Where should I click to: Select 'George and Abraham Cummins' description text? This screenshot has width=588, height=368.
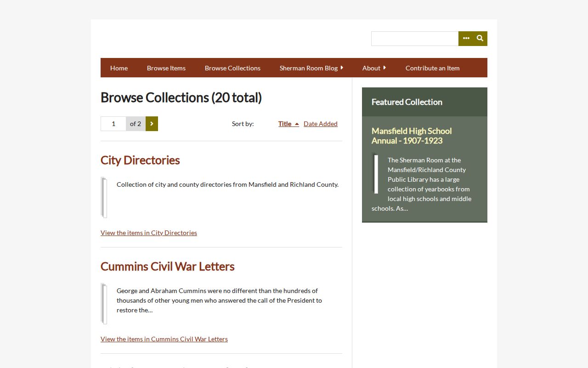tap(219, 300)
